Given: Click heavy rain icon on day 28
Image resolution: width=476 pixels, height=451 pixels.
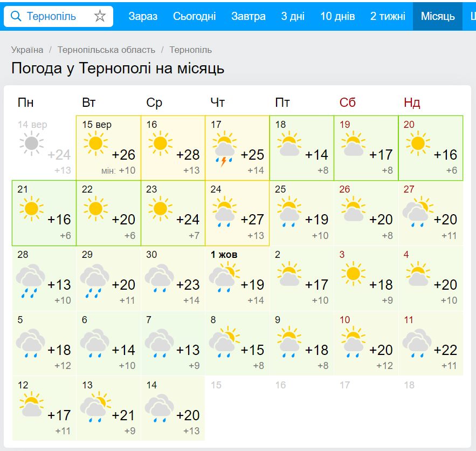Looking at the screenshot, I should [30, 281].
